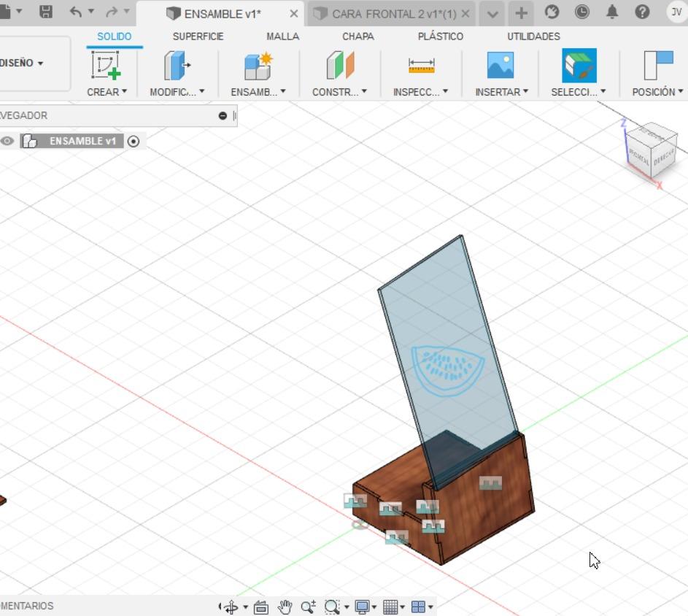Expand the MODIFICAR menu
Viewport: 688px width, 616px height.
pos(177,92)
